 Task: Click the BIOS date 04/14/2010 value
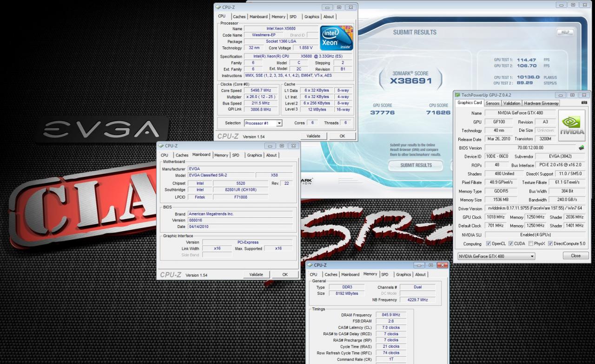[240, 227]
